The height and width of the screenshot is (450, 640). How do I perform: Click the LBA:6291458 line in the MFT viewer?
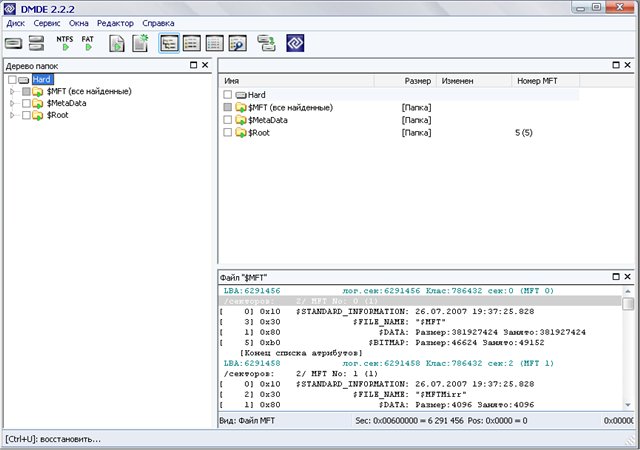[x=389, y=363]
